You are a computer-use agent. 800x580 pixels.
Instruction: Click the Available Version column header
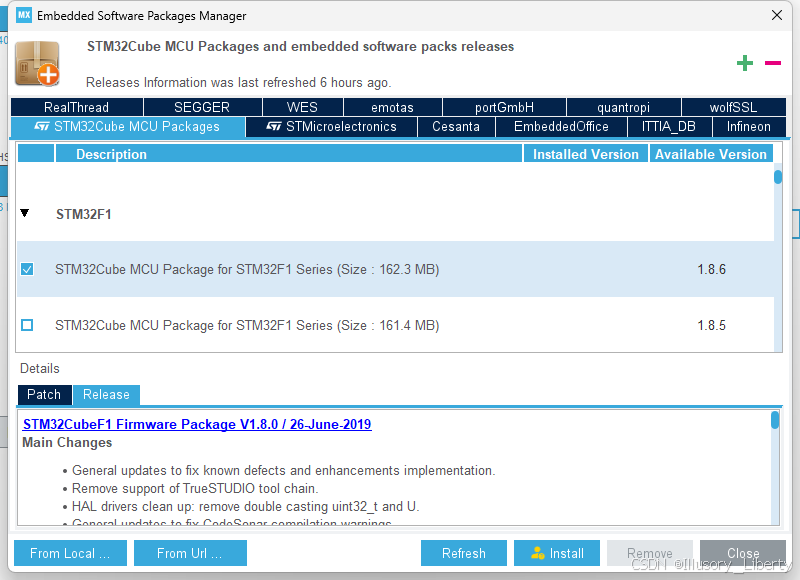tap(711, 154)
